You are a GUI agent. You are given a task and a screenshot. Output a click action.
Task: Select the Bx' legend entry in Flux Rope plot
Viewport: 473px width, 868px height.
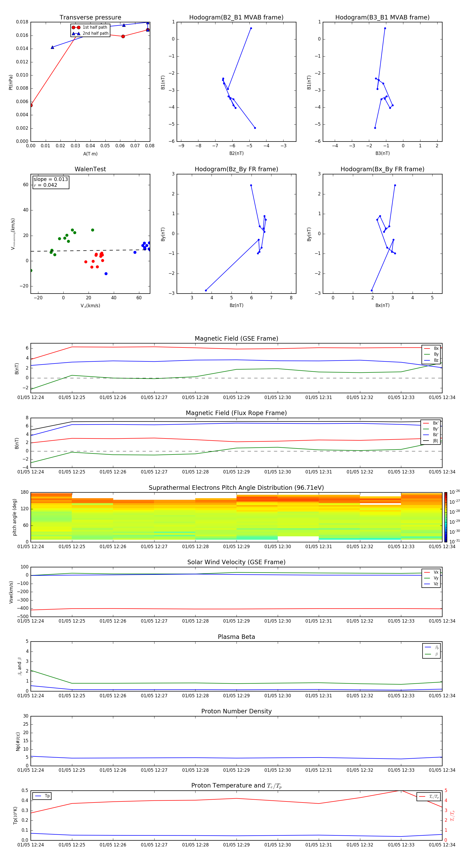coord(431,423)
